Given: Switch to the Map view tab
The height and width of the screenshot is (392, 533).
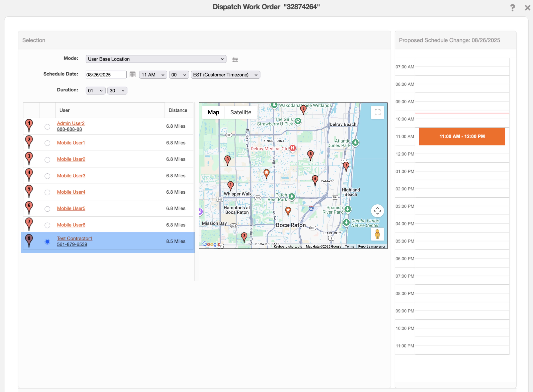Looking at the screenshot, I should click(213, 112).
